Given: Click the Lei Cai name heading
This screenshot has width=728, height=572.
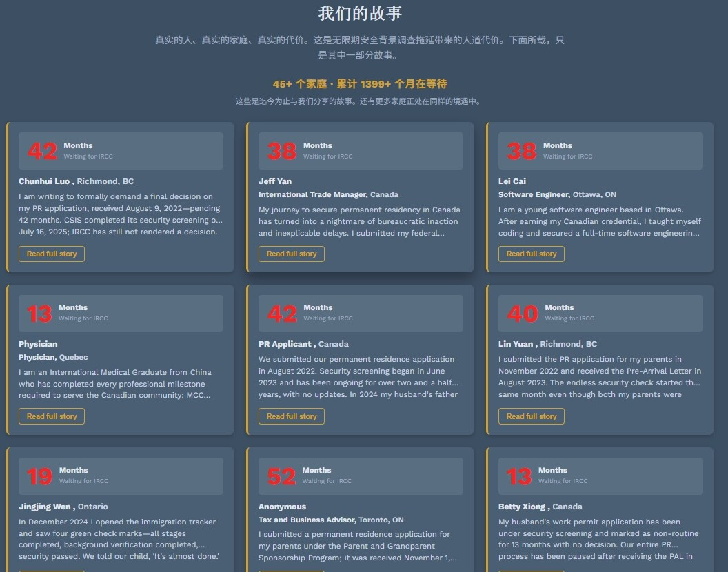Looking at the screenshot, I should click(512, 181).
